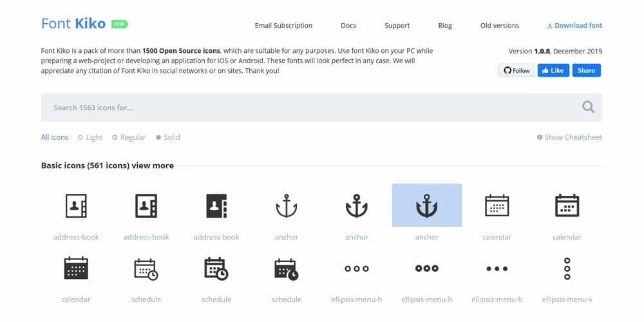The image size is (644, 322).
Task: Click the 1500 Open Source icons text
Action: [x=182, y=51]
